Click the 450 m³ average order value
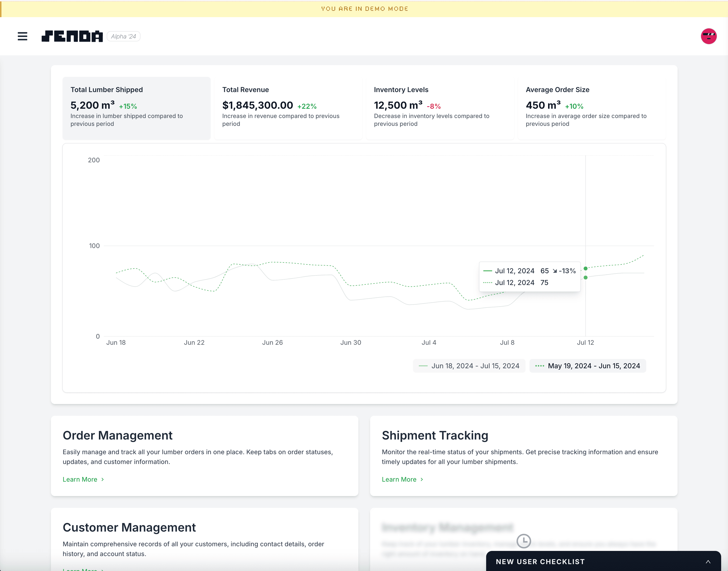 click(x=543, y=105)
